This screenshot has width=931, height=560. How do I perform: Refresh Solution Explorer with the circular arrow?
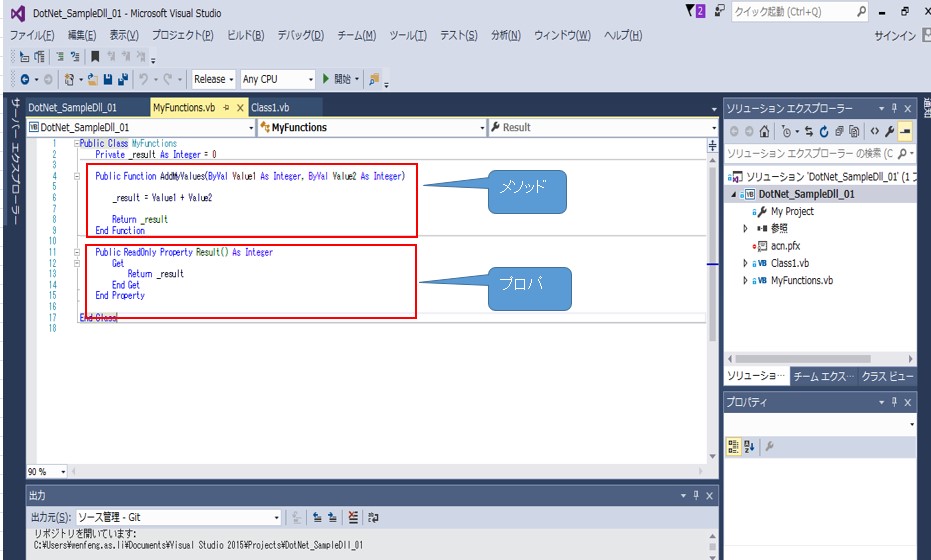(824, 131)
